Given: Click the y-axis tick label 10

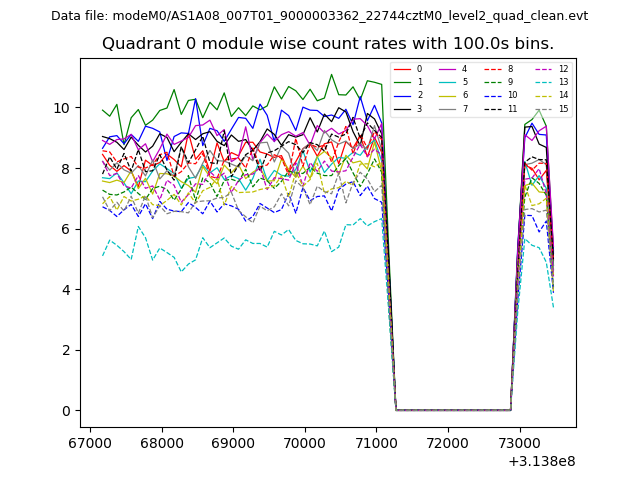Looking at the screenshot, I should [x=60, y=108].
